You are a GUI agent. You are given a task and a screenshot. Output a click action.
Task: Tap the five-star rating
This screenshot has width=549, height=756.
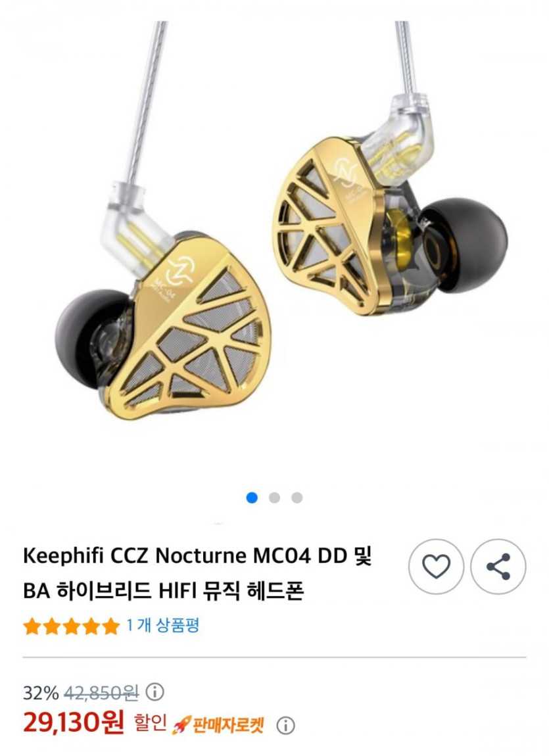coord(71,626)
